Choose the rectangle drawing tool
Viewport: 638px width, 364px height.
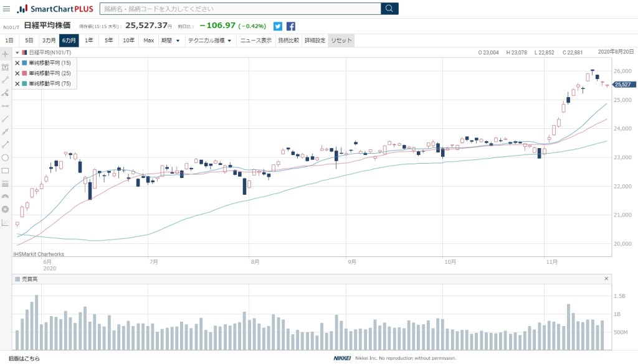pos(5,170)
